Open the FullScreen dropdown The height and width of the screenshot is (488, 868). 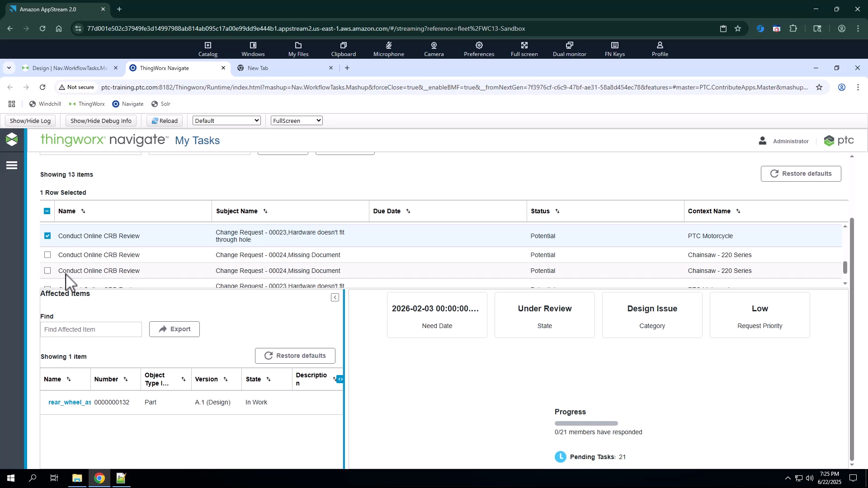[297, 121]
